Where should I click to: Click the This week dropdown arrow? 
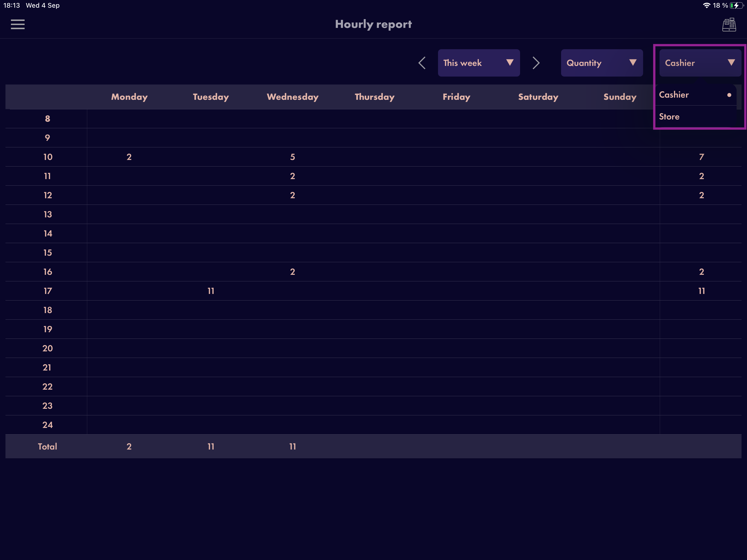pyautogui.click(x=510, y=63)
